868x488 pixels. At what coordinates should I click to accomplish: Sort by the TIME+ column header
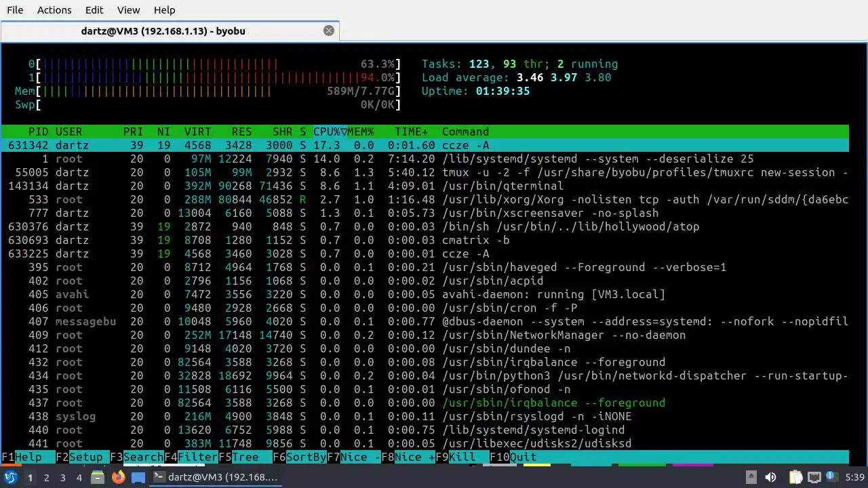tap(412, 131)
